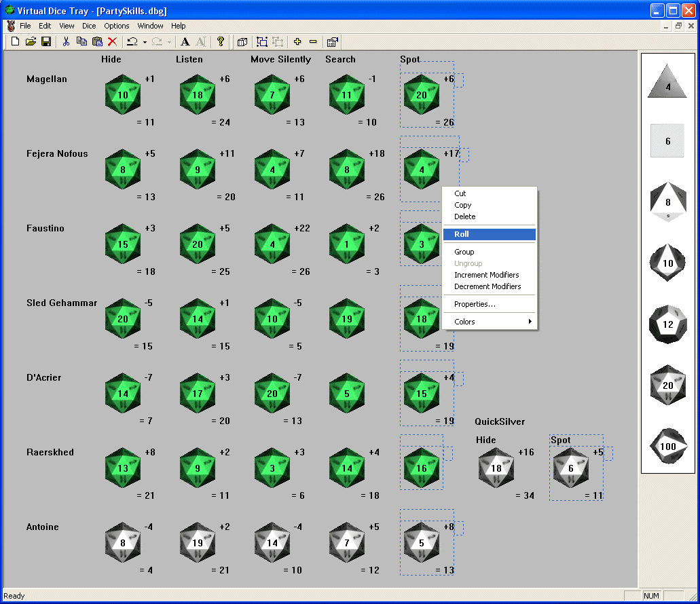Select Raerskhed's Spot die showing 16
The width and height of the screenshot is (700, 604).
point(422,468)
